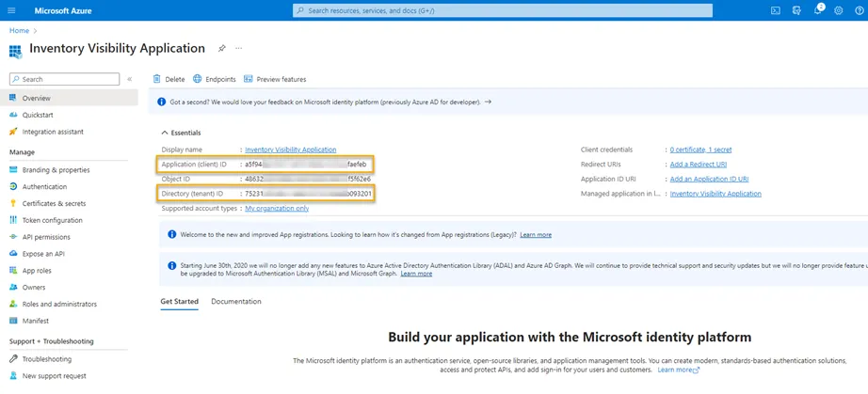Click the App roles icon
The height and width of the screenshot is (394, 868).
point(13,270)
